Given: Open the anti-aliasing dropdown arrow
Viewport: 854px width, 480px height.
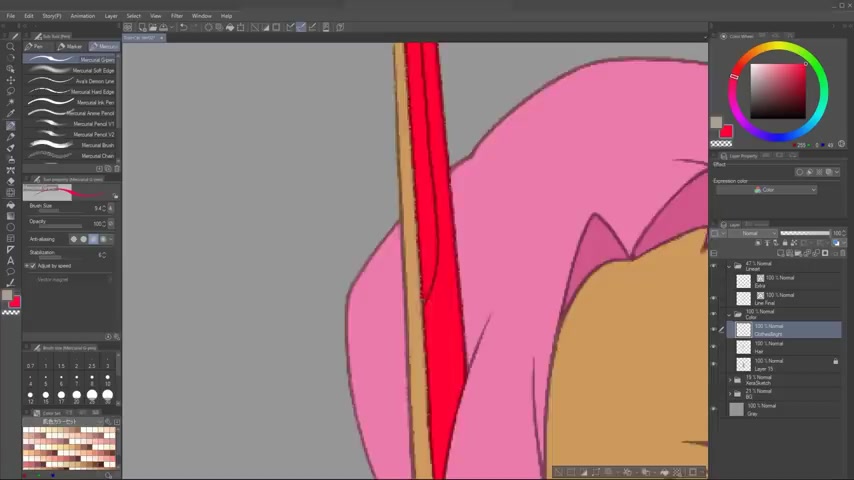Looking at the screenshot, I should tap(111, 239).
